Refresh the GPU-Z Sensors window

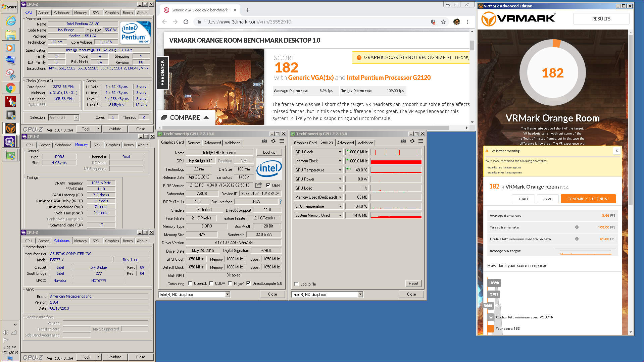(x=412, y=141)
